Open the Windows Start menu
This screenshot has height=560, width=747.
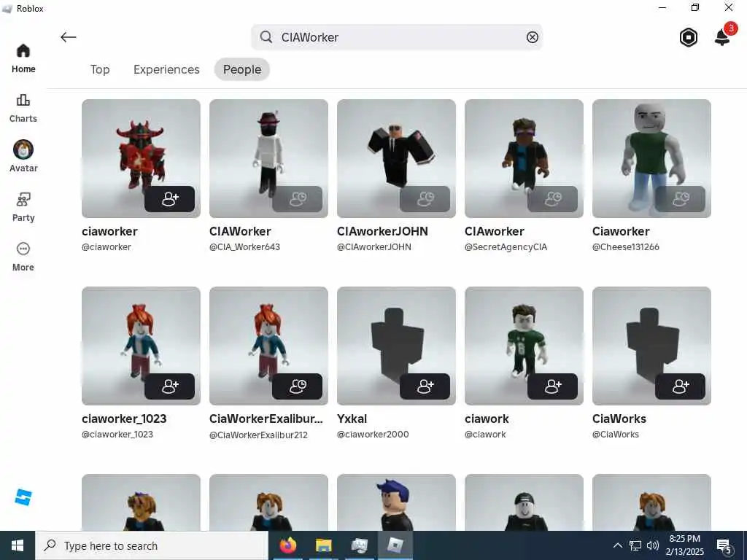(x=18, y=545)
